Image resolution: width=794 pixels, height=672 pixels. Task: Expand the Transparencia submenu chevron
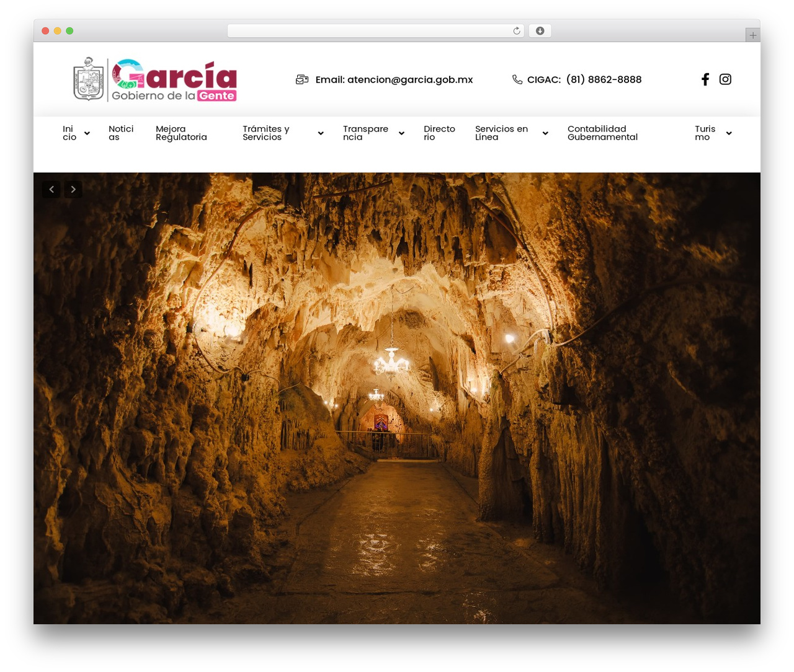coord(401,133)
